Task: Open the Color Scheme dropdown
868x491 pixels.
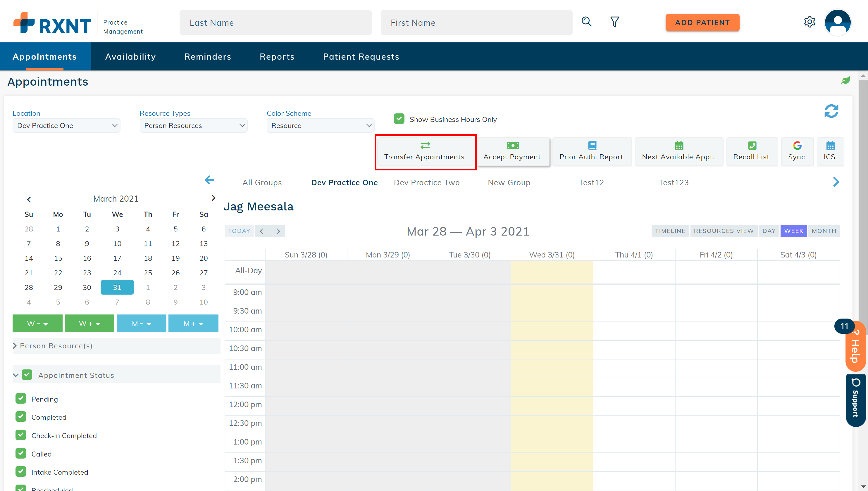Action: click(321, 125)
